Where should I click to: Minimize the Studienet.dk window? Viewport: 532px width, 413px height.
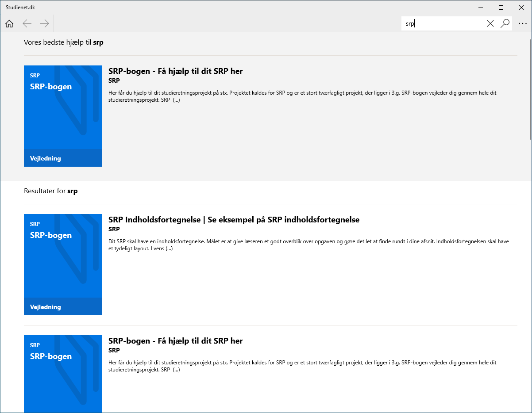481,8
